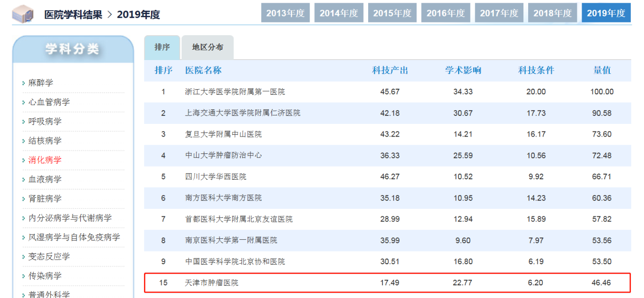Click the 45.67 科技产出 value
Screen dimensions: 644x298
[390, 92]
